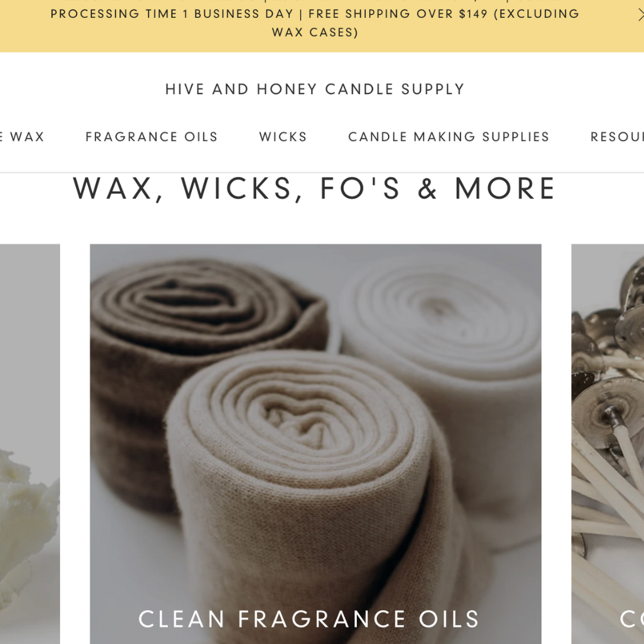Open the partially visible Resources menu item

tap(617, 137)
